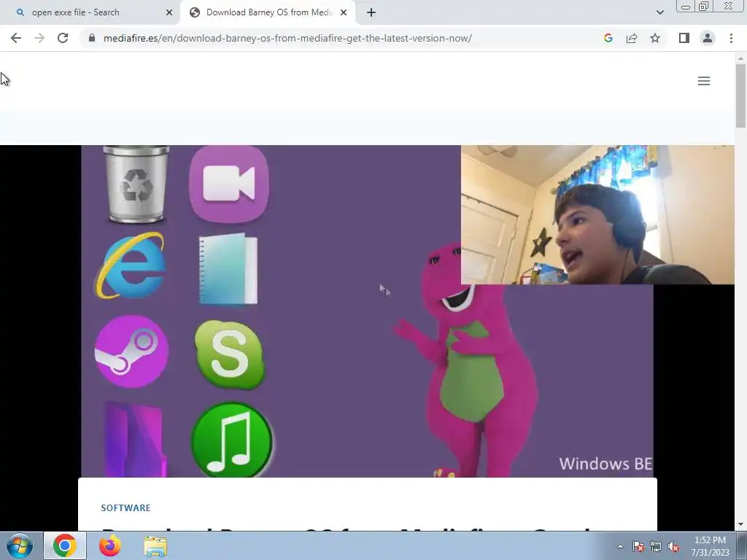Click the scrollbar down arrow

740,525
